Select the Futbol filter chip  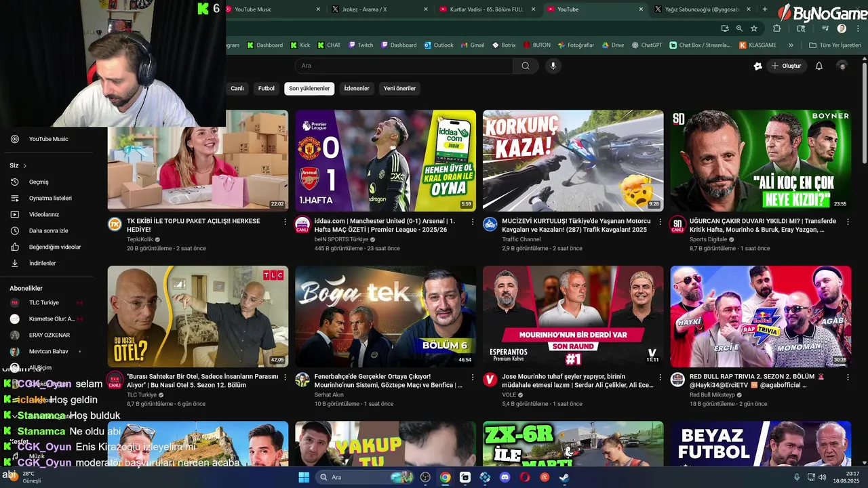tap(267, 88)
